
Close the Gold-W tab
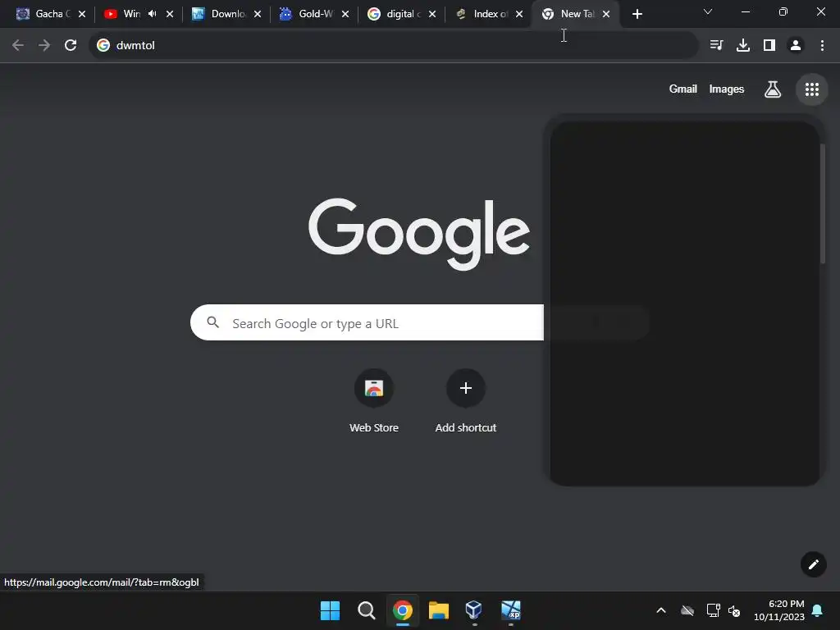(345, 15)
